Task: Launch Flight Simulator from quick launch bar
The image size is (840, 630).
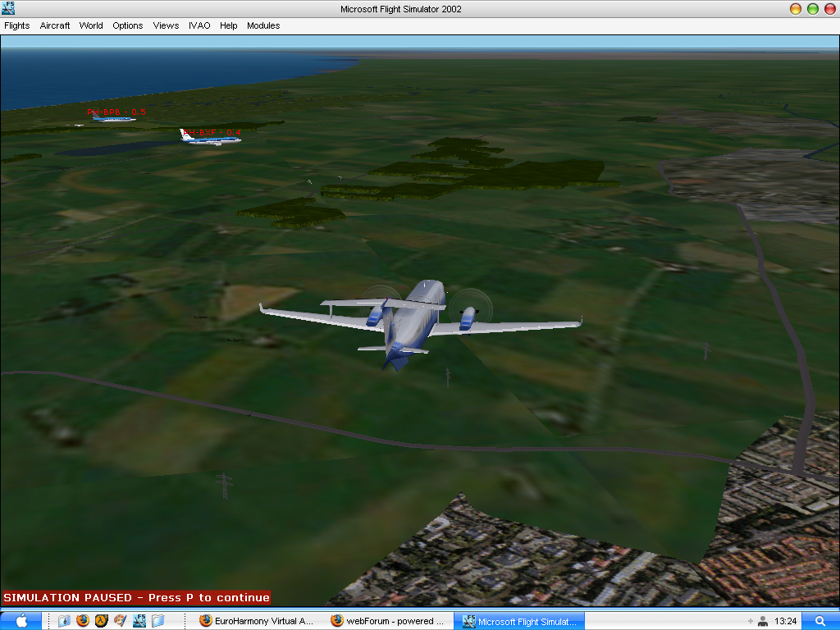Action: 139,620
